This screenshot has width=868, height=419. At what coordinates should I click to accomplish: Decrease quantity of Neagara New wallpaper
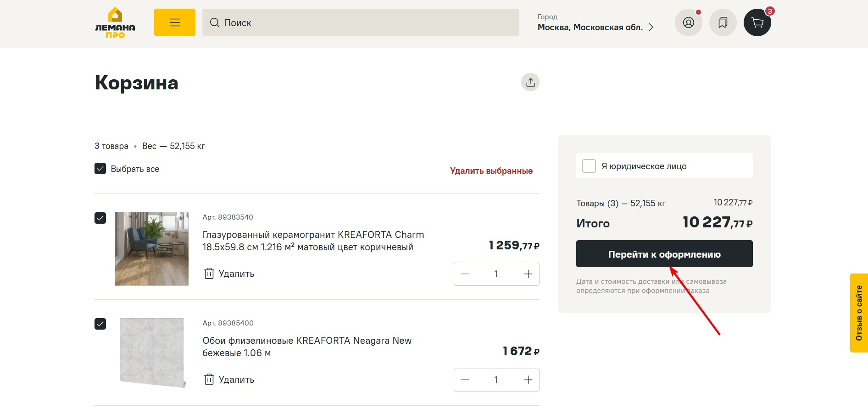pos(465,380)
